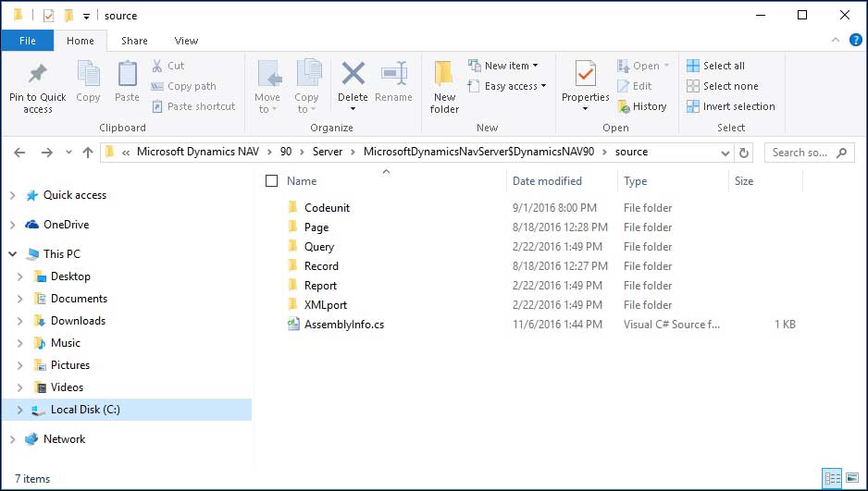This screenshot has height=491, width=868.
Task: Click Properties icon in quick access toolbar
Action: point(49,16)
